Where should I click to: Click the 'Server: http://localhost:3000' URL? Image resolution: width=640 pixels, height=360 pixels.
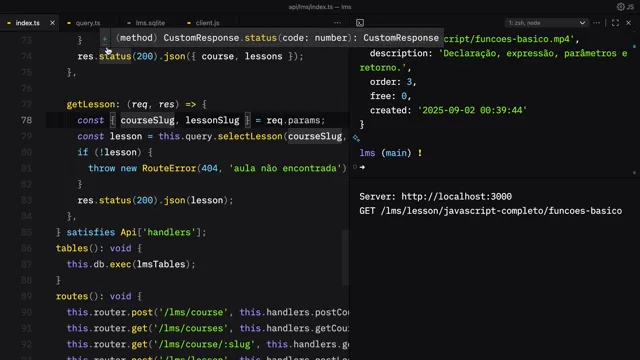pos(456,196)
